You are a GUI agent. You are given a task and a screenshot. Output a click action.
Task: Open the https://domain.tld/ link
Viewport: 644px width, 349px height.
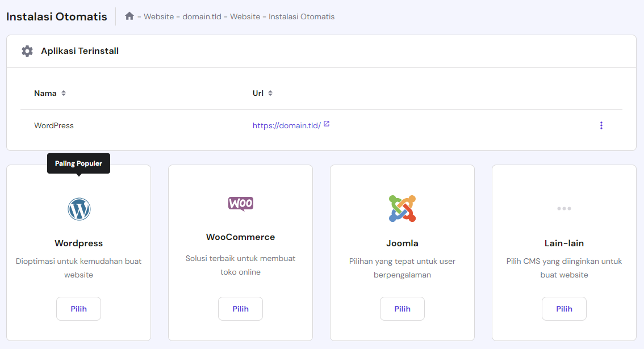[x=287, y=125]
